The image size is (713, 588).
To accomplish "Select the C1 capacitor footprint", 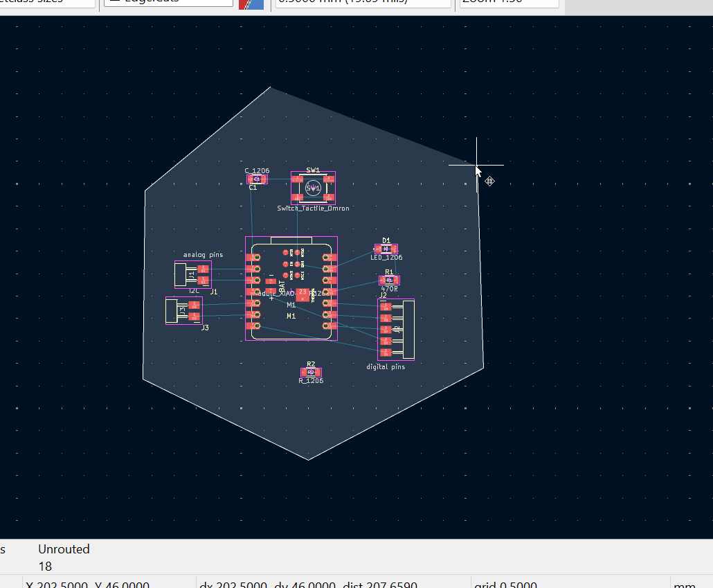I will point(257,179).
